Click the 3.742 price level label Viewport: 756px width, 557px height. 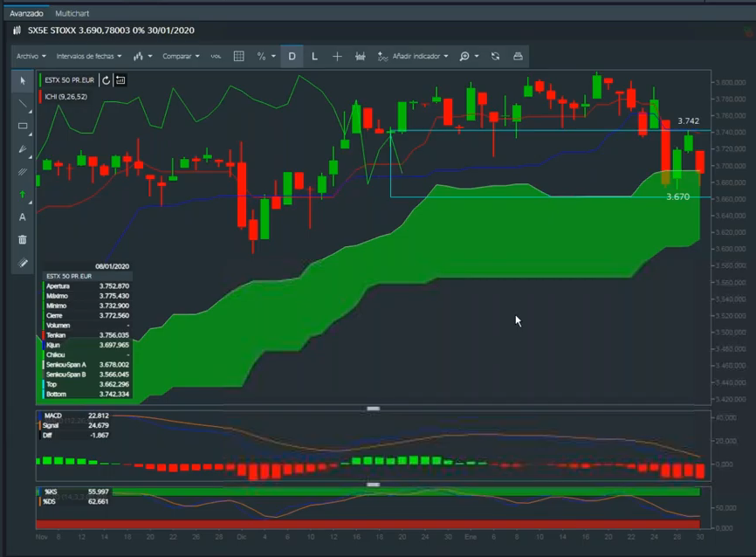pyautogui.click(x=688, y=121)
